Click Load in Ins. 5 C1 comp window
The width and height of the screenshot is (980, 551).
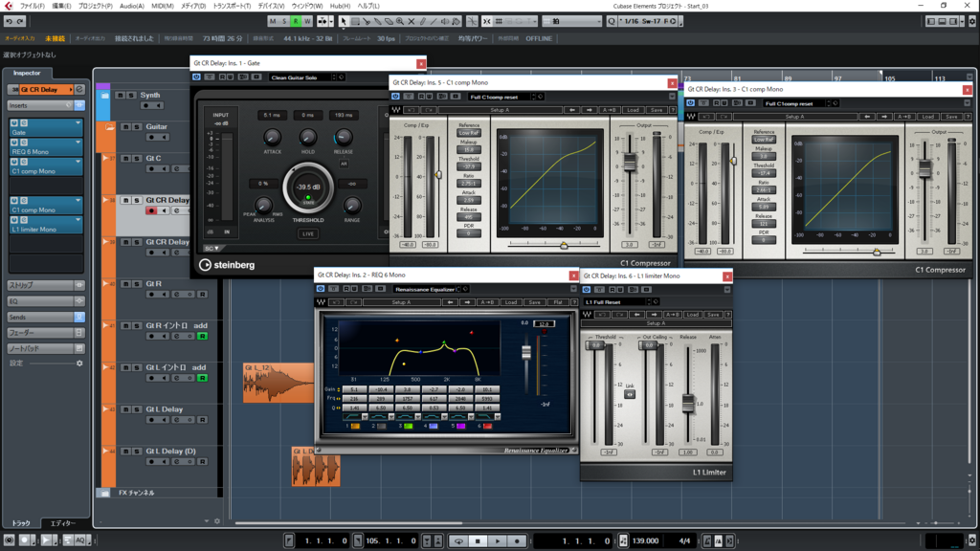coord(634,110)
